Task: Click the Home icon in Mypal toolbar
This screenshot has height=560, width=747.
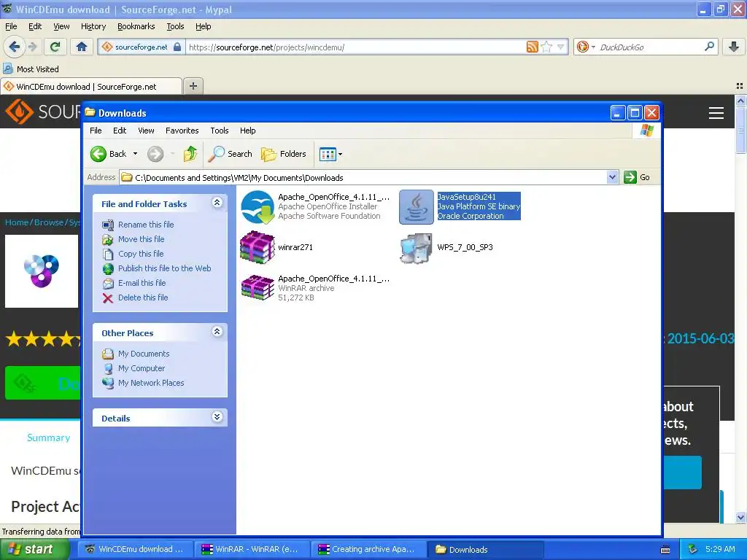Action: [82, 47]
